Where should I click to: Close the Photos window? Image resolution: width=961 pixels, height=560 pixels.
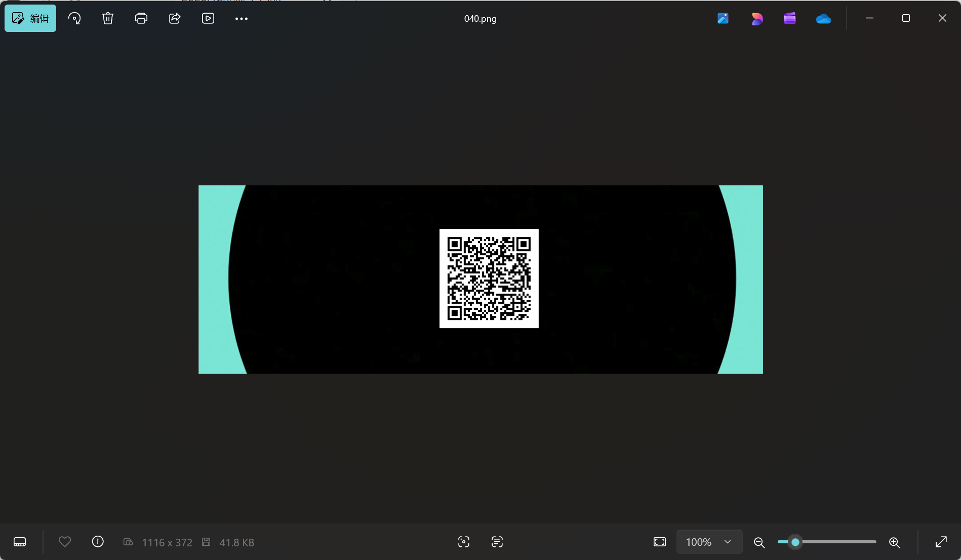pyautogui.click(x=942, y=18)
